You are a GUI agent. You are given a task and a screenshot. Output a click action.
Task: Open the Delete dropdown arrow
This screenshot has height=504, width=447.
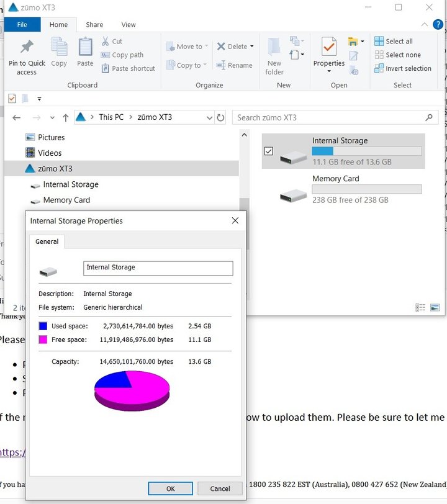(x=252, y=47)
